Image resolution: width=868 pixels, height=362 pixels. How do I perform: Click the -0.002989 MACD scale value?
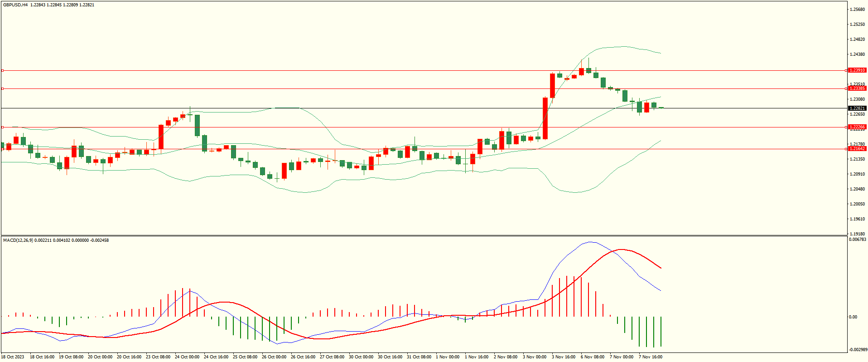click(x=858, y=350)
